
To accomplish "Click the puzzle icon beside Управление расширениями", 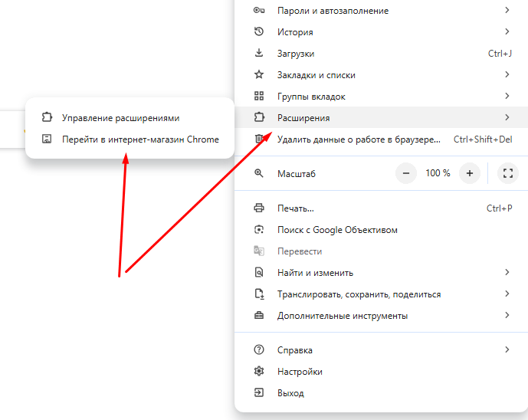I will click(47, 117).
